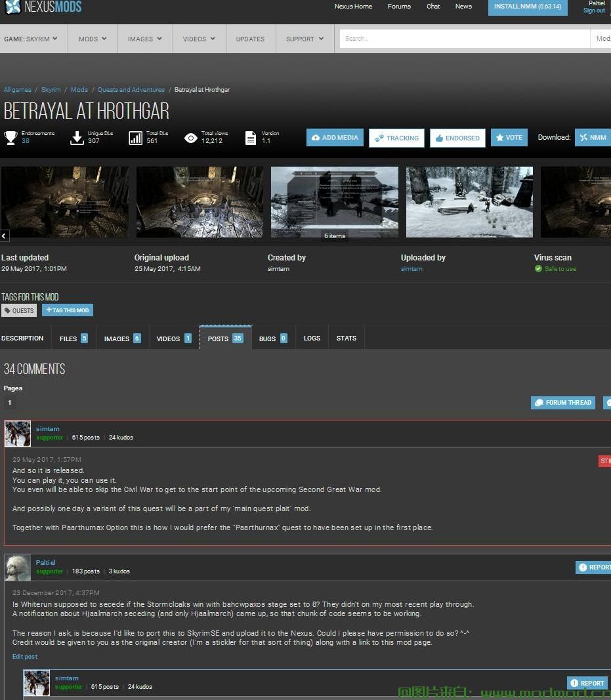Viewport: 611px width, 700px height.
Task: Switch to the Bugs tab
Action: pos(273,339)
